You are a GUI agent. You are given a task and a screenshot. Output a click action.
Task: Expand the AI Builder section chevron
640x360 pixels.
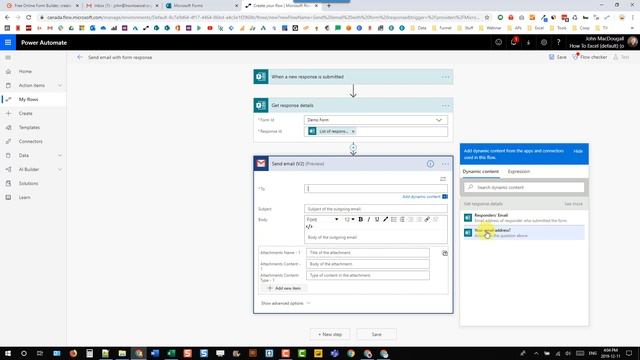(x=60, y=169)
